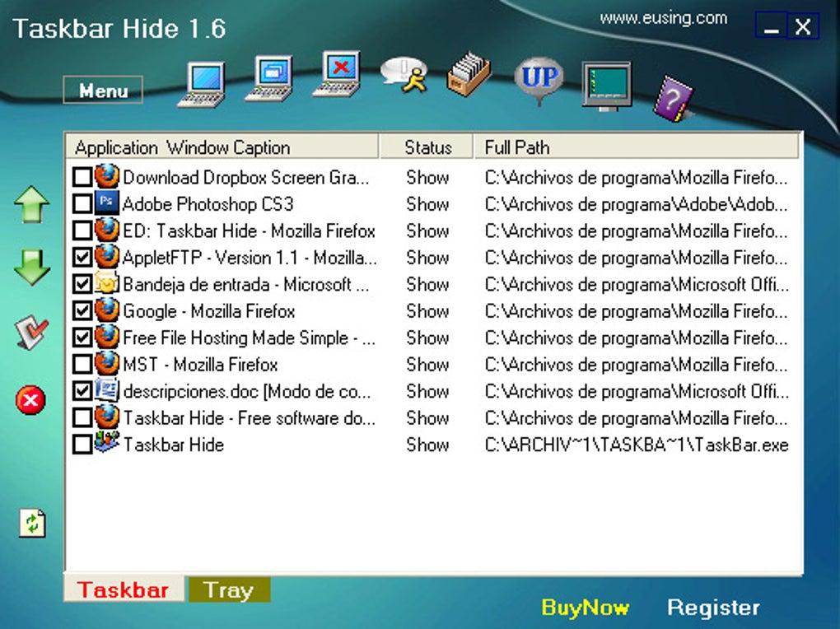The height and width of the screenshot is (629, 840).
Task: Click the Register link
Action: pos(713,607)
